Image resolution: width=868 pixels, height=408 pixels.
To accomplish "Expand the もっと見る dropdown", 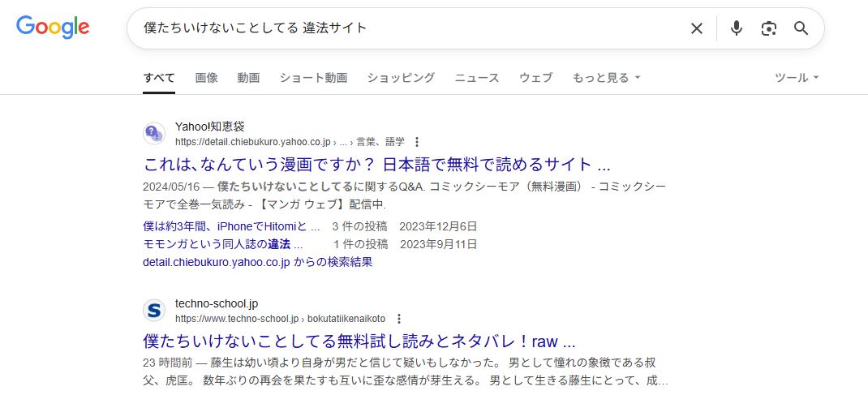I will (606, 78).
